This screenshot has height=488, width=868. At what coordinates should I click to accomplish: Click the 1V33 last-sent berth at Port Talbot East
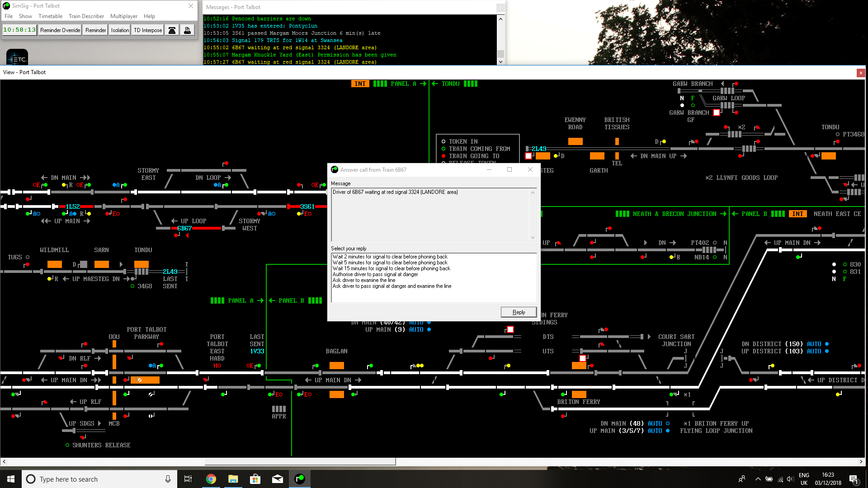257,351
